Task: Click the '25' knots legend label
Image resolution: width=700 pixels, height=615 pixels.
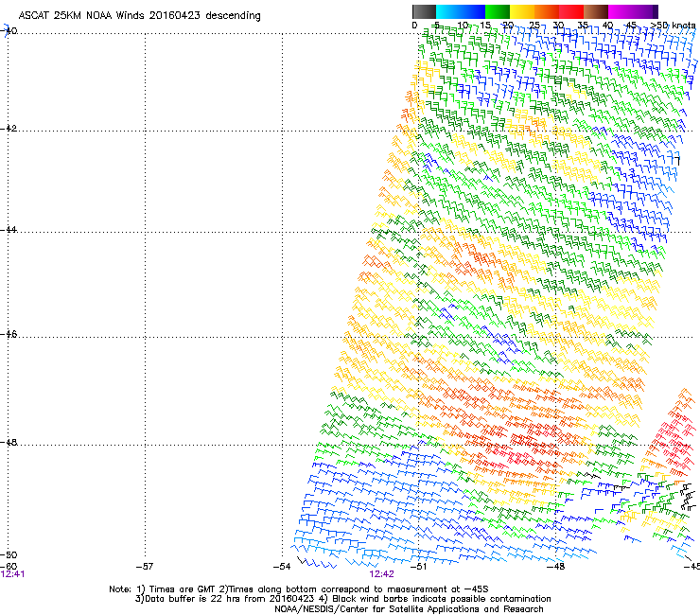Action: point(534,25)
